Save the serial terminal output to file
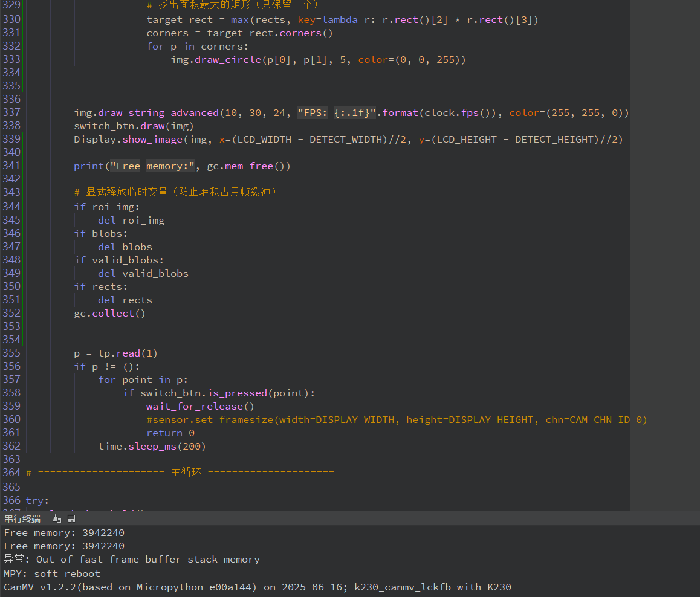Viewport: 700px width, 597px height. click(x=71, y=518)
